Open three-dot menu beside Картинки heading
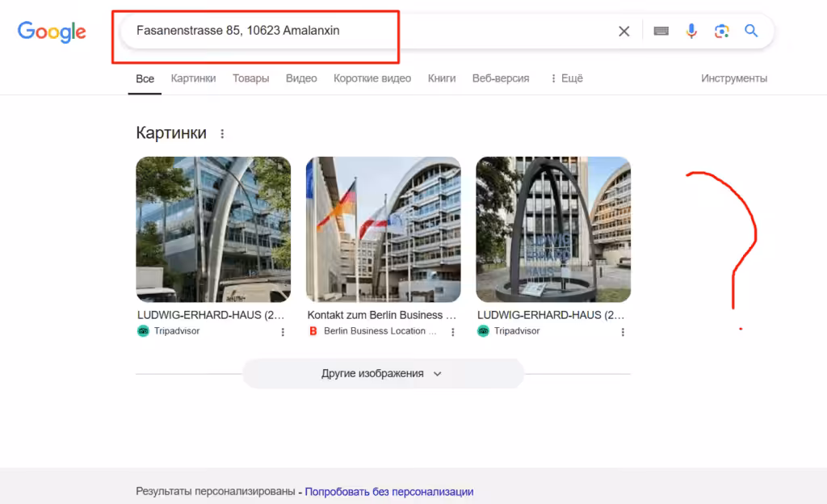 click(222, 134)
